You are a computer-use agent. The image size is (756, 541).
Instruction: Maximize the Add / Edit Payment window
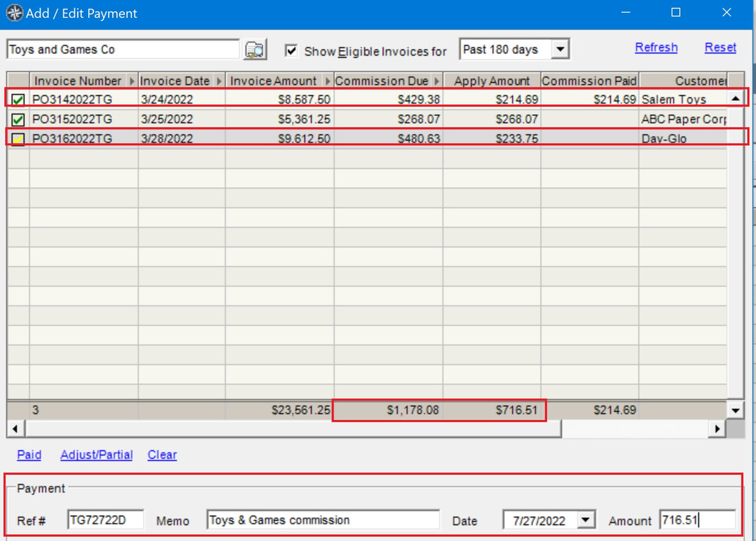click(x=676, y=12)
